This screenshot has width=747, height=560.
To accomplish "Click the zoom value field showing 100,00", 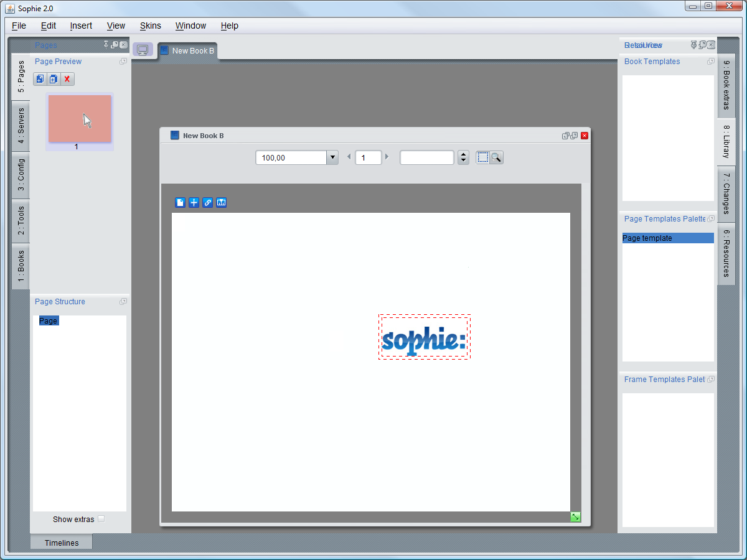I will pyautogui.click(x=291, y=157).
